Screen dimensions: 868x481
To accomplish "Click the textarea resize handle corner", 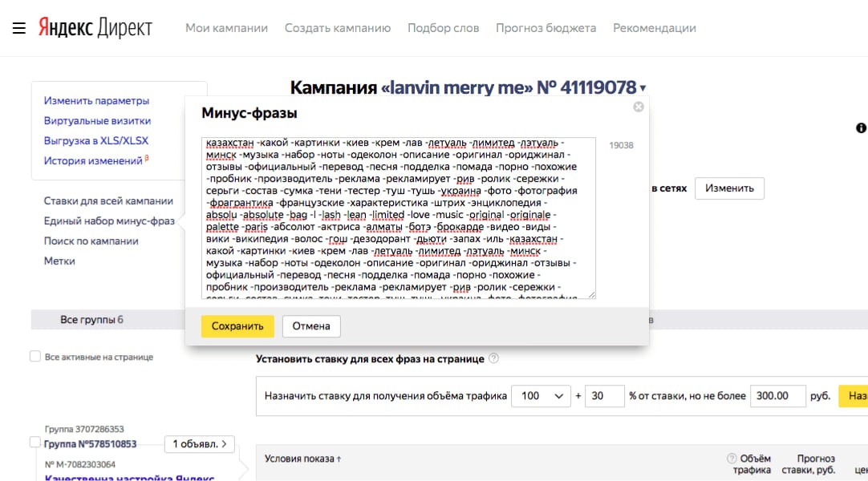I will click(592, 294).
